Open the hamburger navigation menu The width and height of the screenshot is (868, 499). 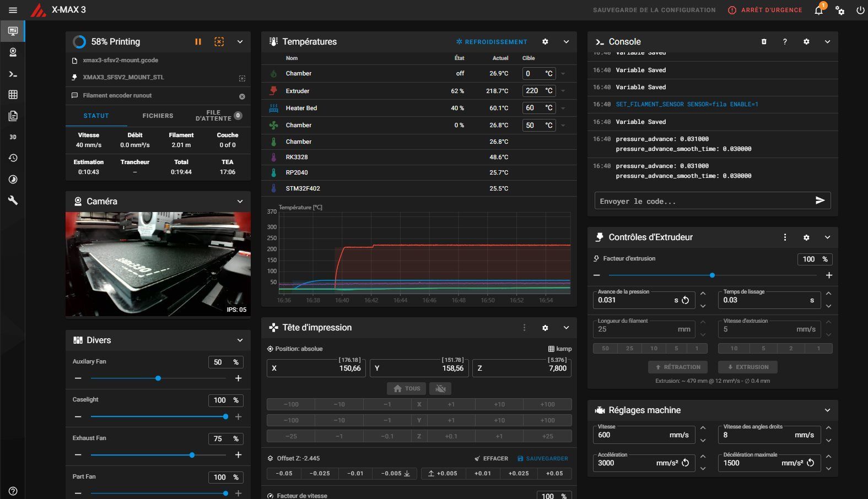[x=13, y=10]
